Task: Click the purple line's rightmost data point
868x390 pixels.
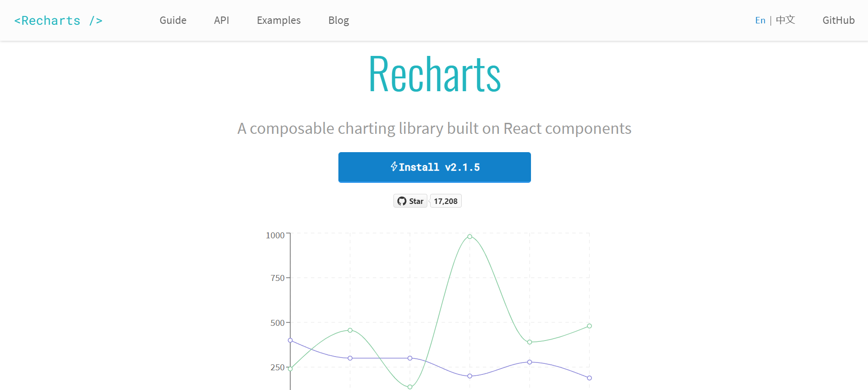Action: (589, 378)
